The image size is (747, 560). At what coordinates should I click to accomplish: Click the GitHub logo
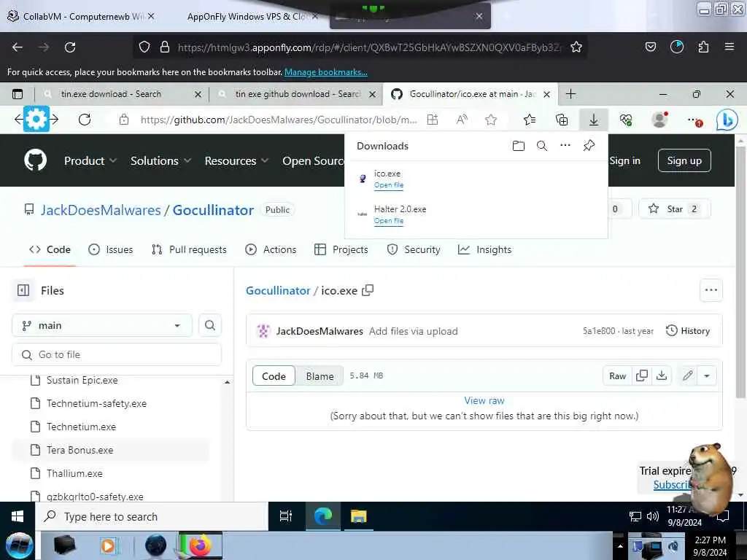pyautogui.click(x=36, y=160)
